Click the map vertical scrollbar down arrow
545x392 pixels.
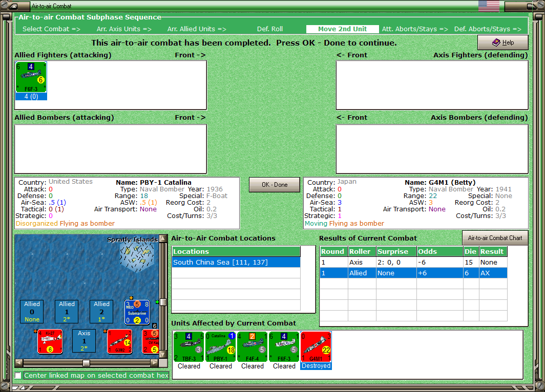(163, 355)
